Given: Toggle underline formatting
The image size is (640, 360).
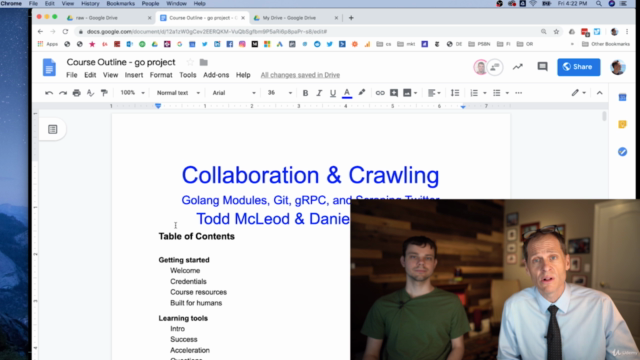Looking at the screenshot, I should (333, 93).
